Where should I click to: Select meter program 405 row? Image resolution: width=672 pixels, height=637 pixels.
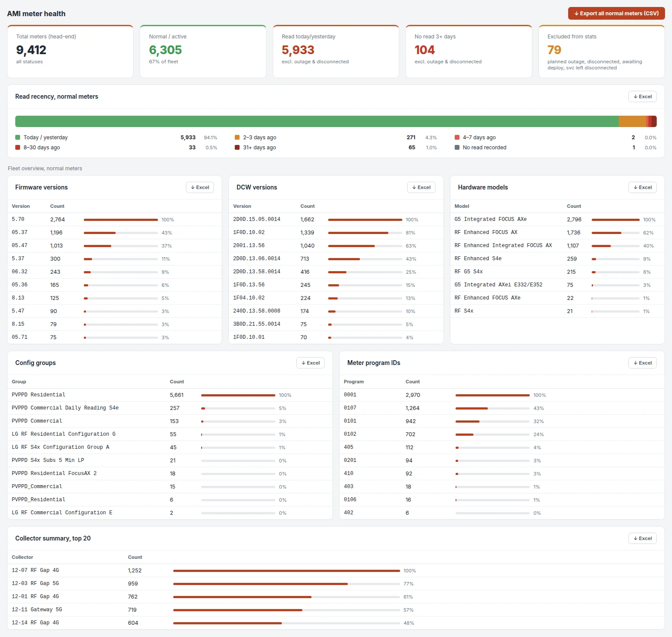[x=502, y=448]
